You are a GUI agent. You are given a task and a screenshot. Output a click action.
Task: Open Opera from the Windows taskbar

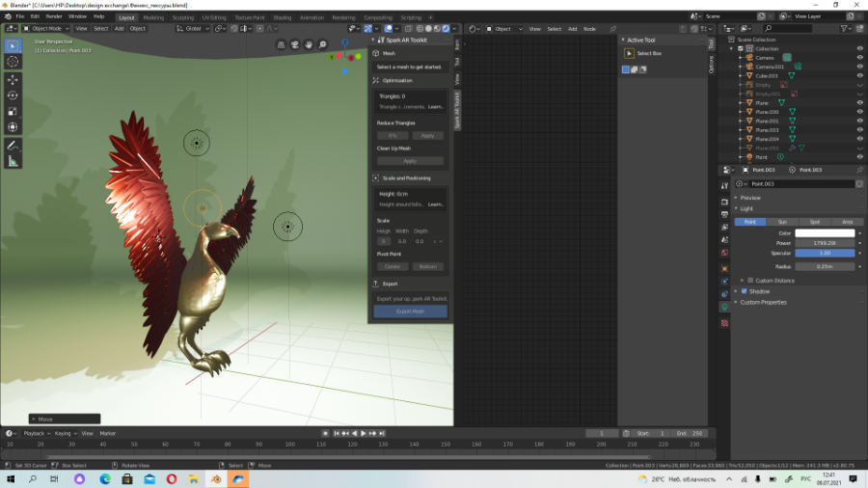[172, 479]
